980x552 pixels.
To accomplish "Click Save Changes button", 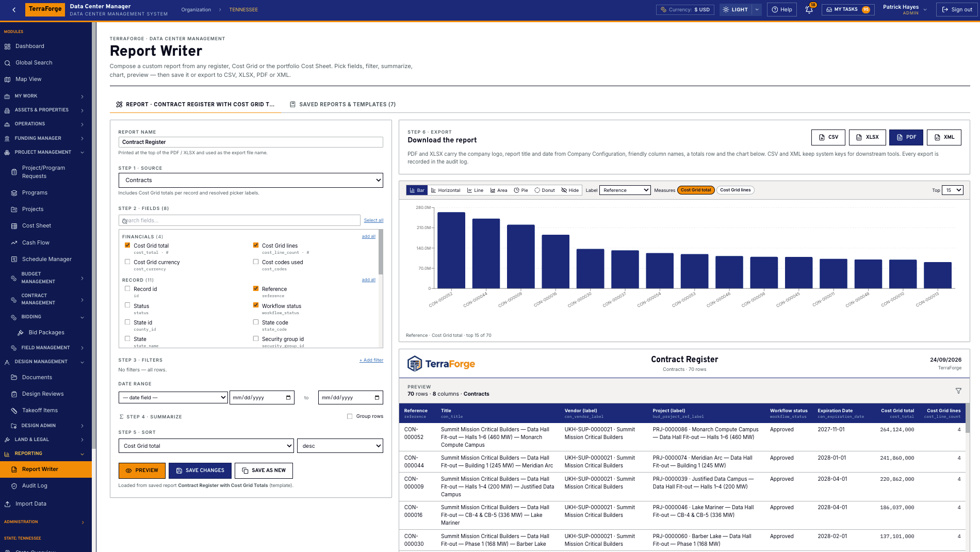I will point(200,470).
